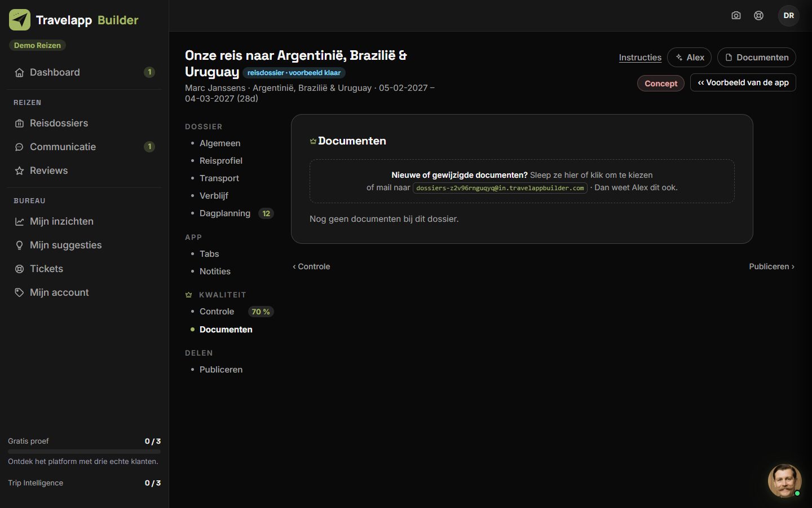The width and height of the screenshot is (812, 508).
Task: Click the Gratis proef progress bar
Action: point(84,452)
